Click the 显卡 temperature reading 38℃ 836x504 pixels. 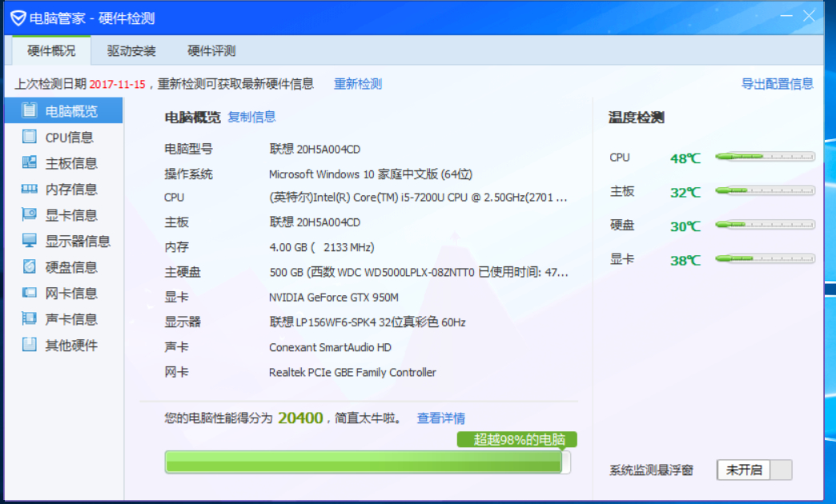pyautogui.click(x=685, y=261)
